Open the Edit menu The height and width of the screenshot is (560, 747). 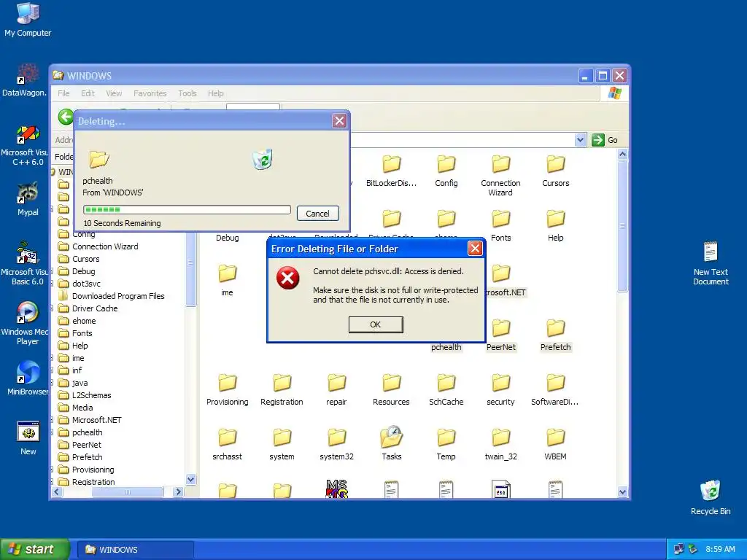pyautogui.click(x=88, y=93)
